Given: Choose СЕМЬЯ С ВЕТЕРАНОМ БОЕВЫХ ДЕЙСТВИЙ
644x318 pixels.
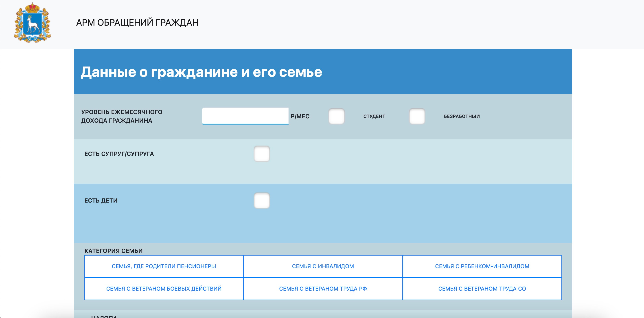Looking at the screenshot, I should (x=164, y=289).
